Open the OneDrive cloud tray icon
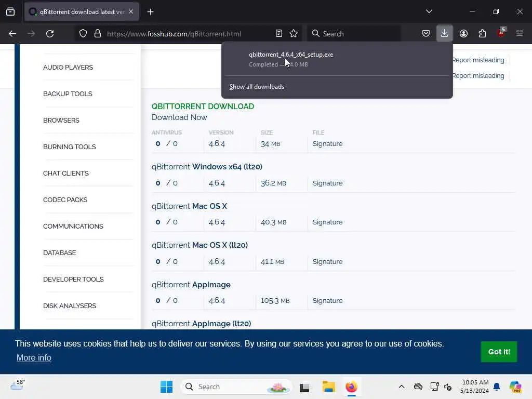532x399 pixels. click(x=418, y=387)
